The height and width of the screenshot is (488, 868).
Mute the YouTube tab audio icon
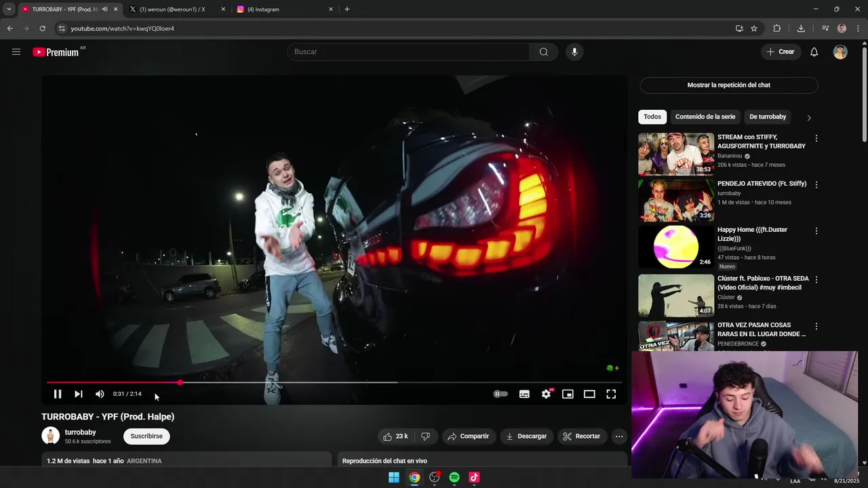(104, 9)
